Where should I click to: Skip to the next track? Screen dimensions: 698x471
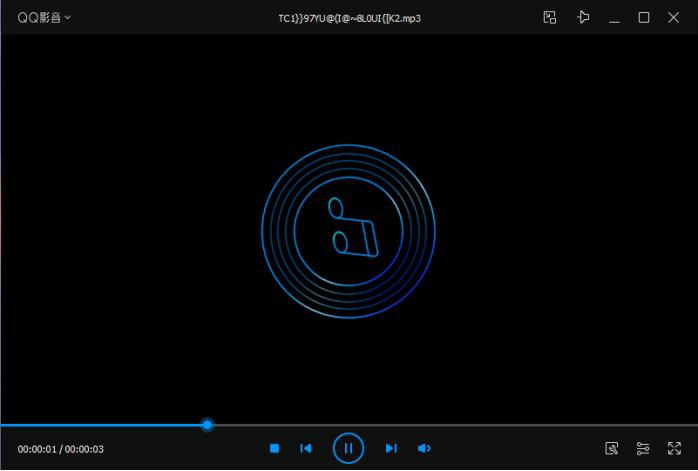(391, 448)
